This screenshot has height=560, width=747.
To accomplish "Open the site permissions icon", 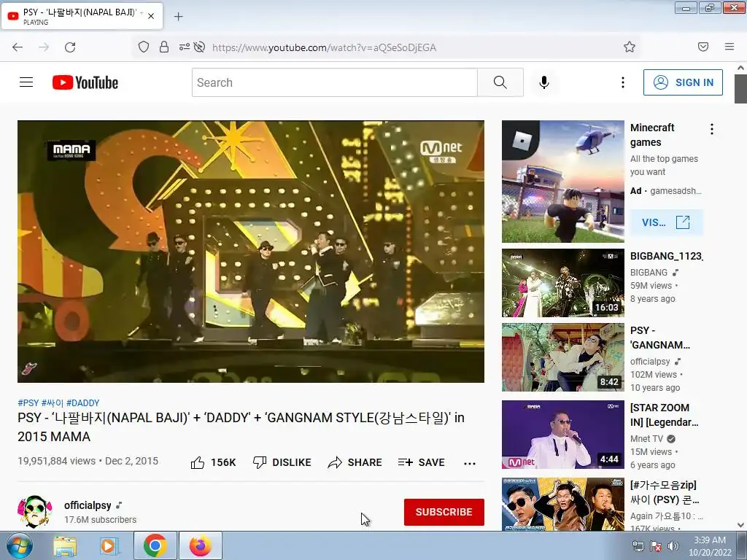I will (184, 47).
